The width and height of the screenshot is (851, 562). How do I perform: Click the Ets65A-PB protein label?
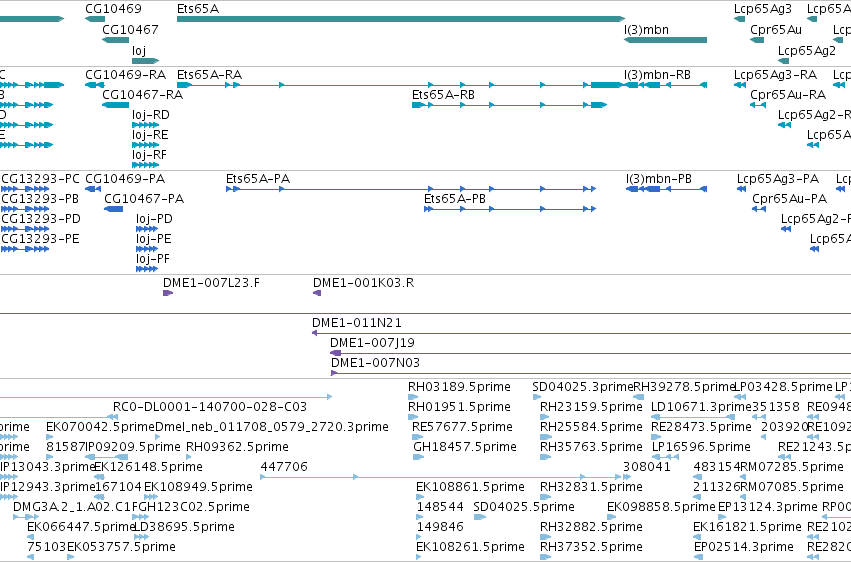[x=455, y=199]
